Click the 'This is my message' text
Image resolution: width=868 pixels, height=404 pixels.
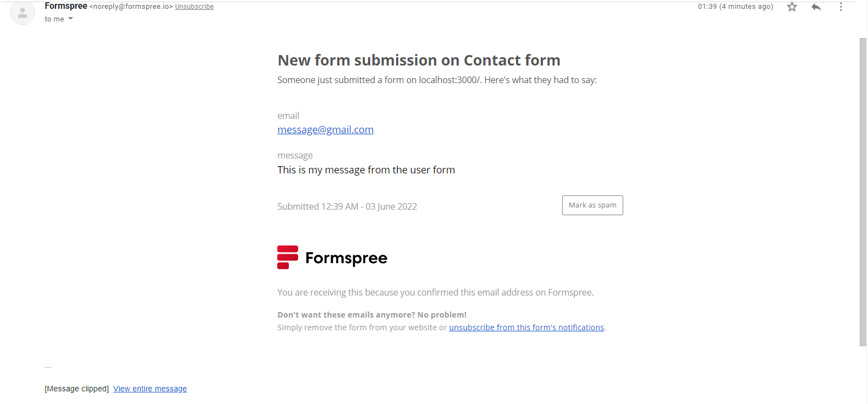click(x=366, y=170)
